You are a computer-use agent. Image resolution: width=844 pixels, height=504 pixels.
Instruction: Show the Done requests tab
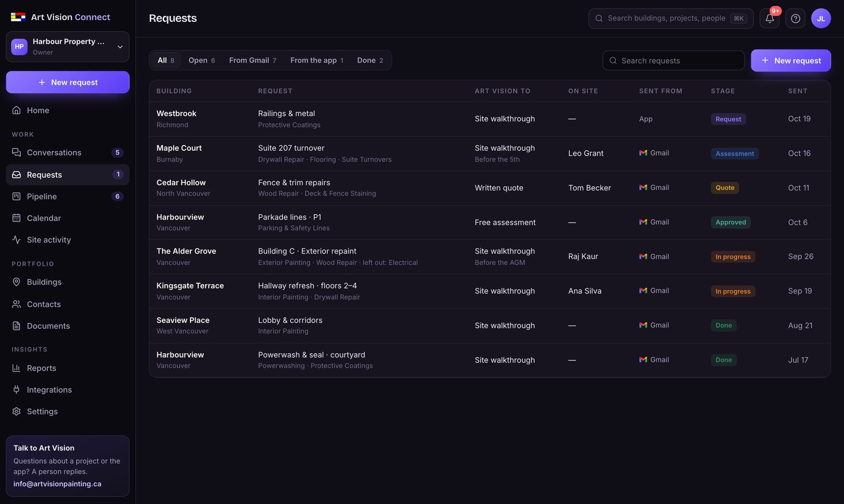click(x=370, y=60)
